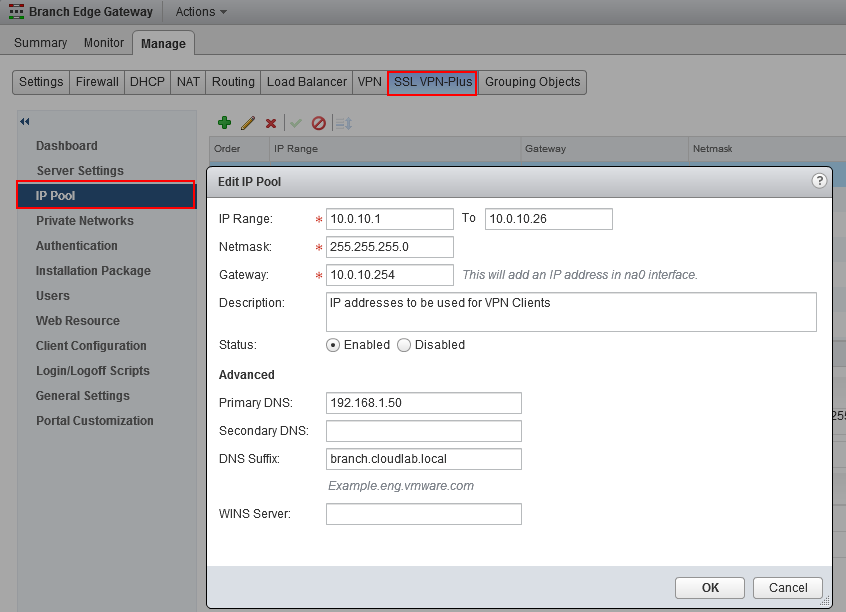Switch to the Summary tab
This screenshot has width=846, height=612.
pyautogui.click(x=40, y=43)
